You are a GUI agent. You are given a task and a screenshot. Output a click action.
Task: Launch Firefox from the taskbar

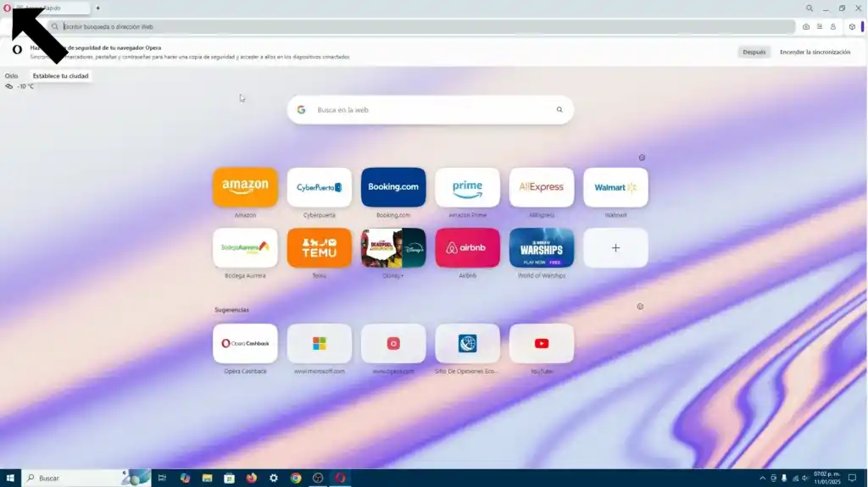click(251, 479)
